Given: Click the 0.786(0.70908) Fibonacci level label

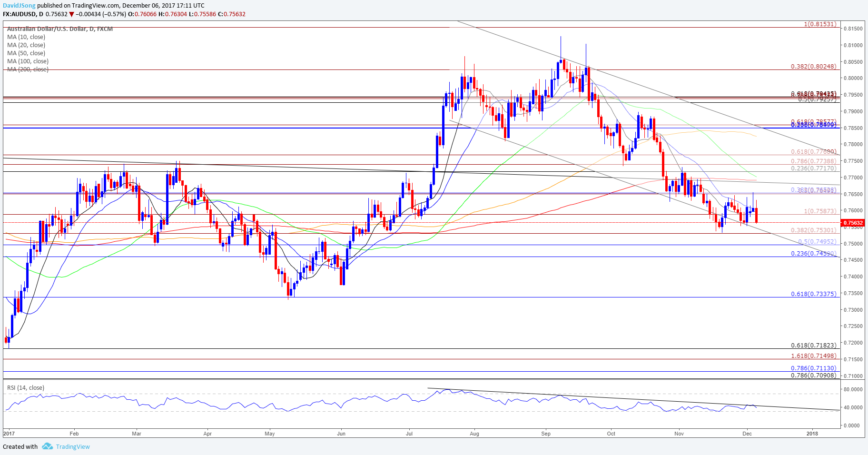Looking at the screenshot, I should [x=813, y=375].
